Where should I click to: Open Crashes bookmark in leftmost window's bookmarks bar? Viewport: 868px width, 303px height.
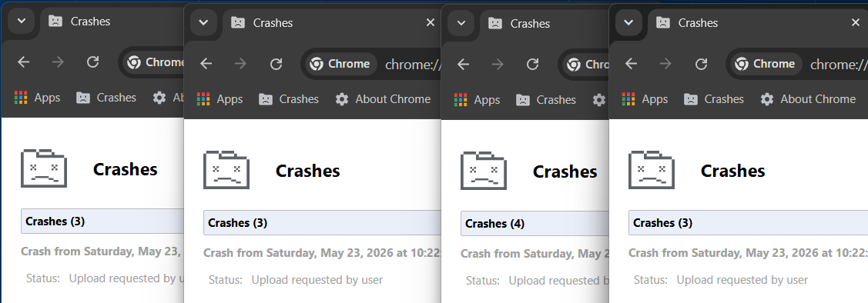106,98
